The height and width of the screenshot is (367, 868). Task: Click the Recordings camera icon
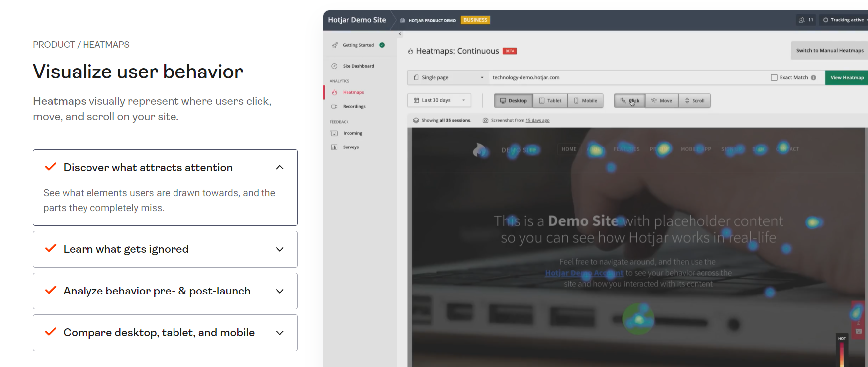click(x=334, y=107)
